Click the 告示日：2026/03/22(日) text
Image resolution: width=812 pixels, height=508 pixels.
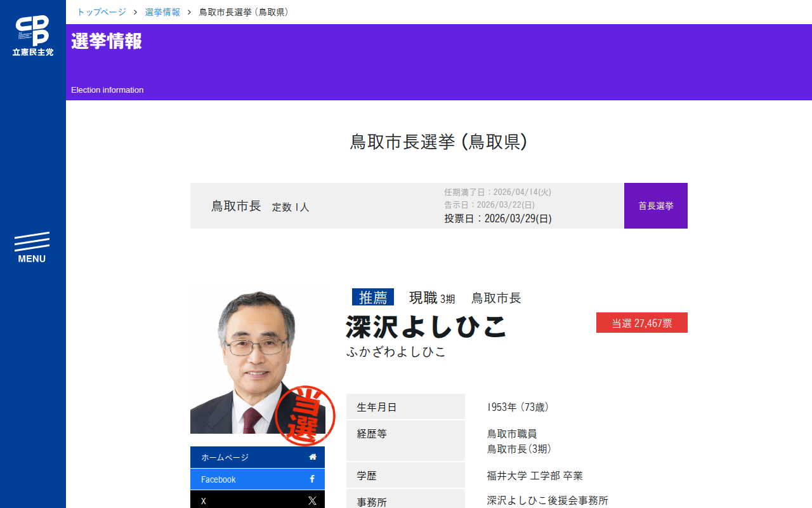489,205
